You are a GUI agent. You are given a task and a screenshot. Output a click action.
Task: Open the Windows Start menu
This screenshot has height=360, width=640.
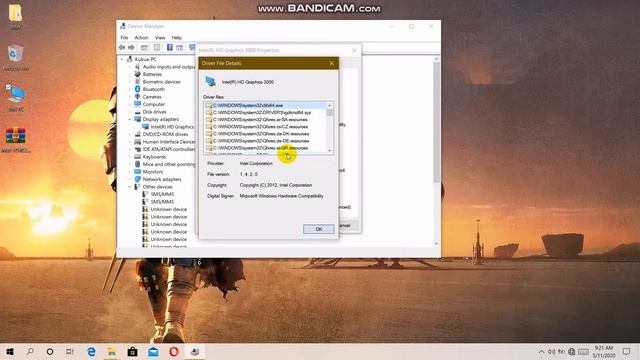(10, 351)
